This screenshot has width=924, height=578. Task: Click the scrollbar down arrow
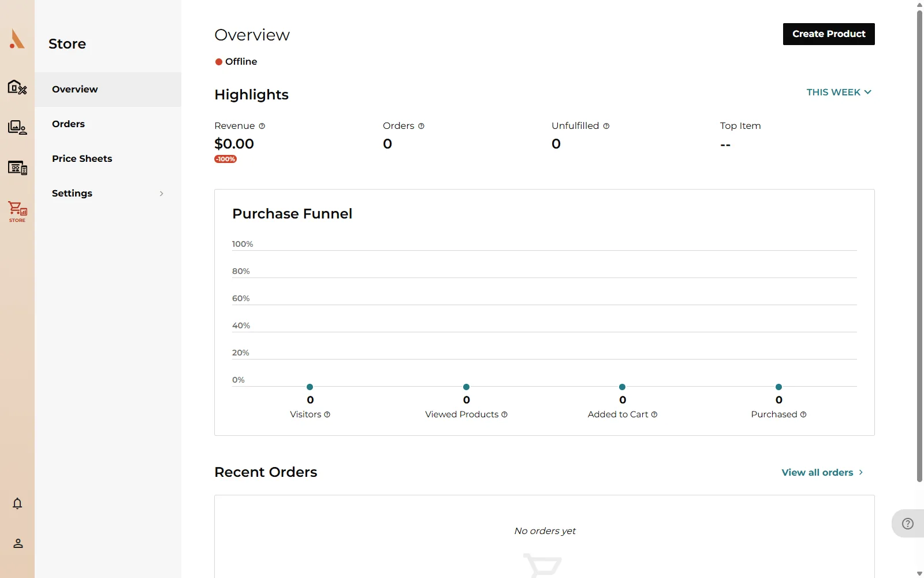[x=919, y=573]
